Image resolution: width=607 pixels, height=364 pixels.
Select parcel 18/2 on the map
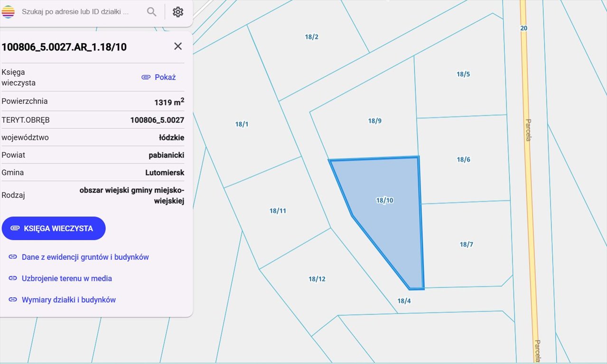click(311, 37)
